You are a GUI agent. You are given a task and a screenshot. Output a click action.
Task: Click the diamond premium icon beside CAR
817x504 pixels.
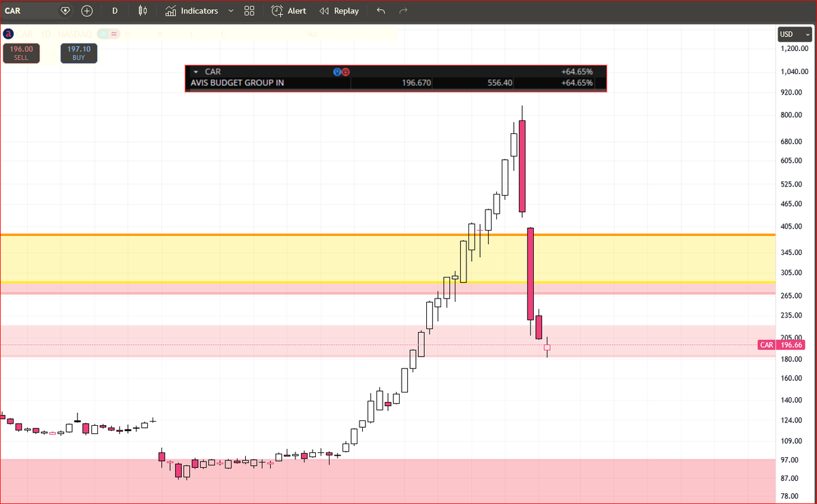pyautogui.click(x=65, y=11)
